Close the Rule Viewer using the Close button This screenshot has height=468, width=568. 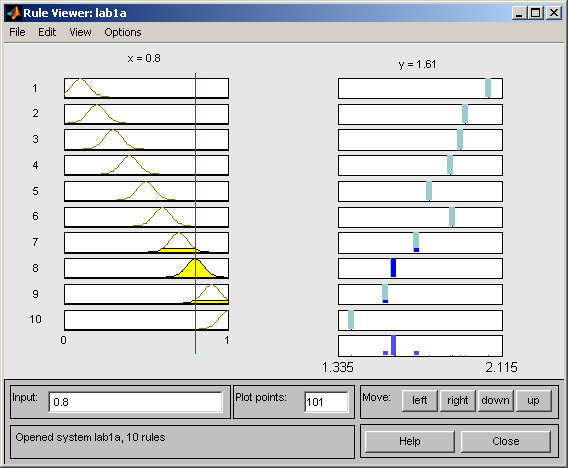pyautogui.click(x=506, y=442)
